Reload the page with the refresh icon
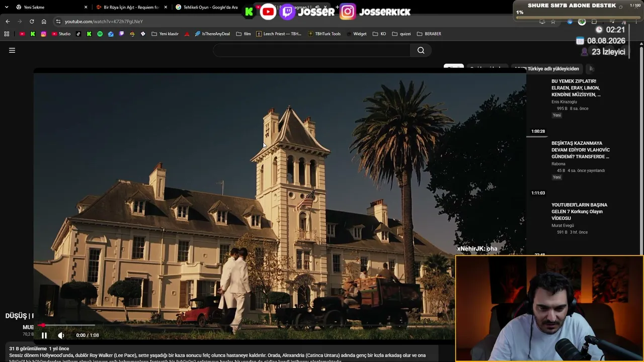The image size is (644, 362). coord(32,22)
